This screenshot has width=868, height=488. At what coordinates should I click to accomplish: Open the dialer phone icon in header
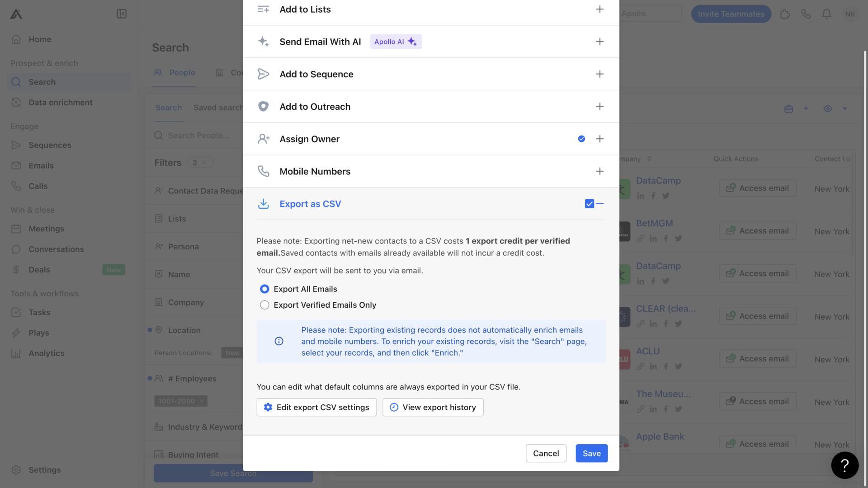pyautogui.click(x=806, y=14)
